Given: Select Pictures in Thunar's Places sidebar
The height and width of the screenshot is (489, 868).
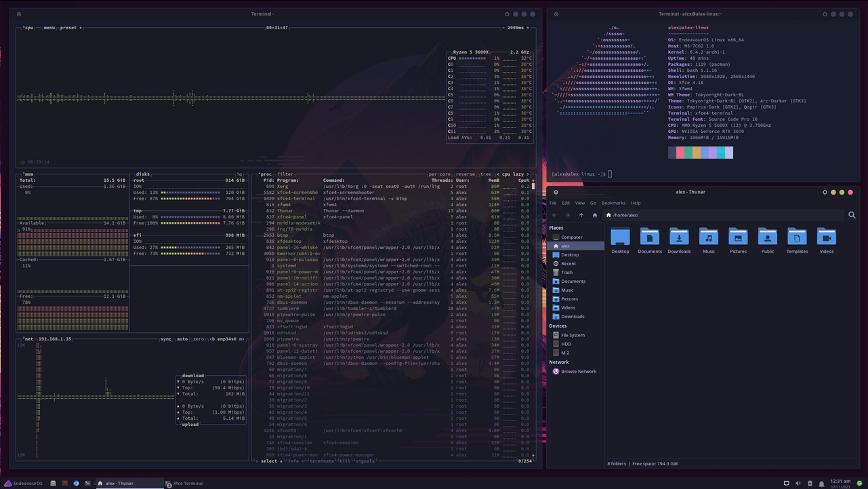Looking at the screenshot, I should [x=576, y=299].
